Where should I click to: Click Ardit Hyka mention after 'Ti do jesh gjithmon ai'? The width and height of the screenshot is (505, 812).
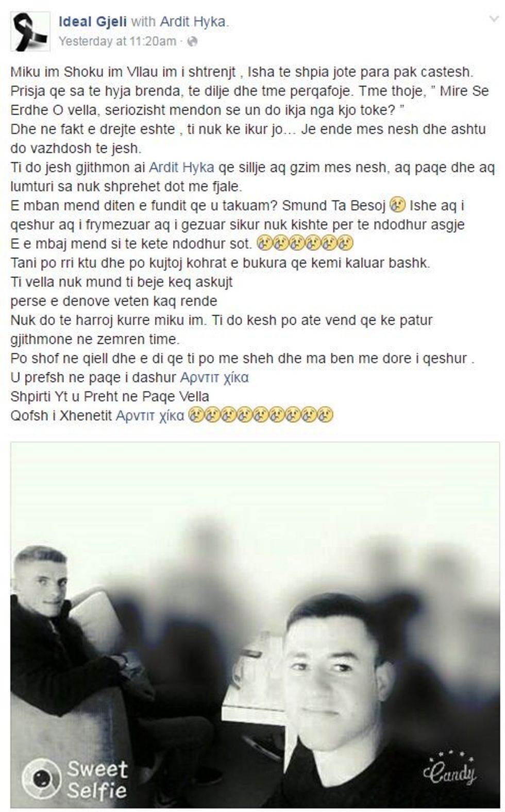click(181, 167)
